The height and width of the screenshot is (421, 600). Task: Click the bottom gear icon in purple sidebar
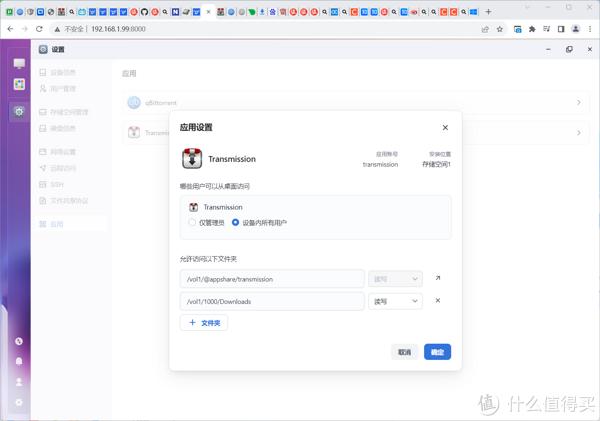(x=19, y=402)
